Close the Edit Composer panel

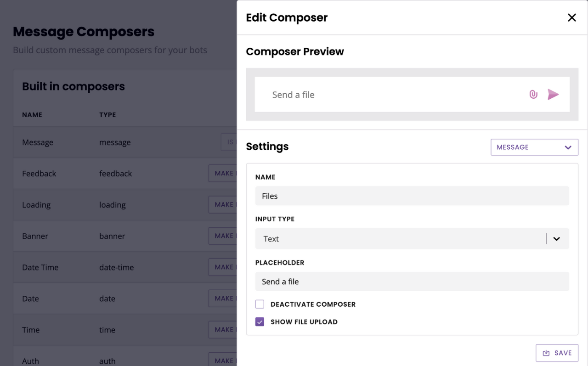(x=572, y=17)
